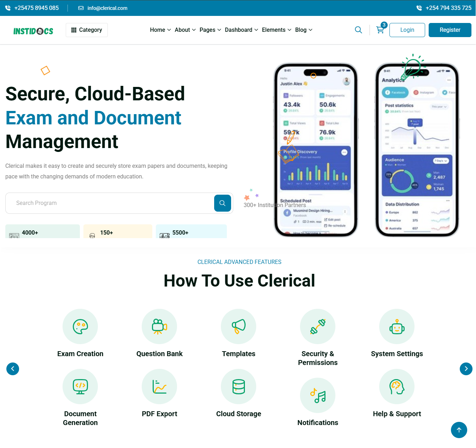Click the 5500+ statistic card
This screenshot has width=476, height=448.
[x=191, y=231]
